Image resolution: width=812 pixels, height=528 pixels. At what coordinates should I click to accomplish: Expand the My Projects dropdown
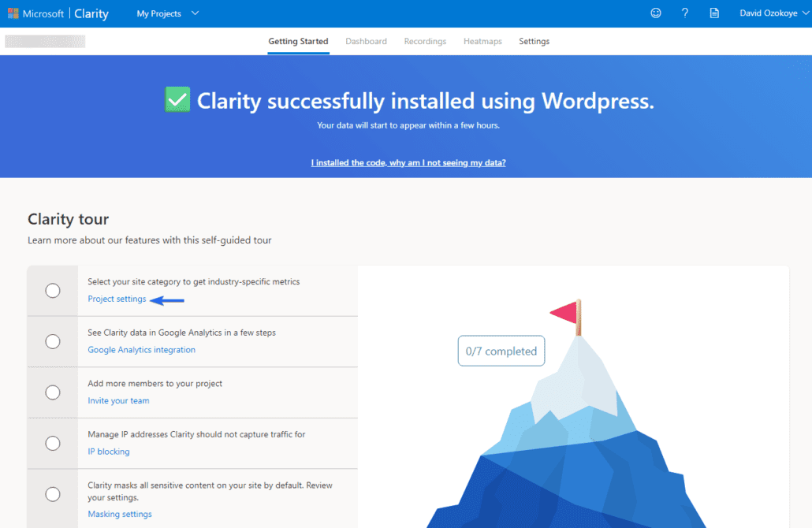click(167, 13)
